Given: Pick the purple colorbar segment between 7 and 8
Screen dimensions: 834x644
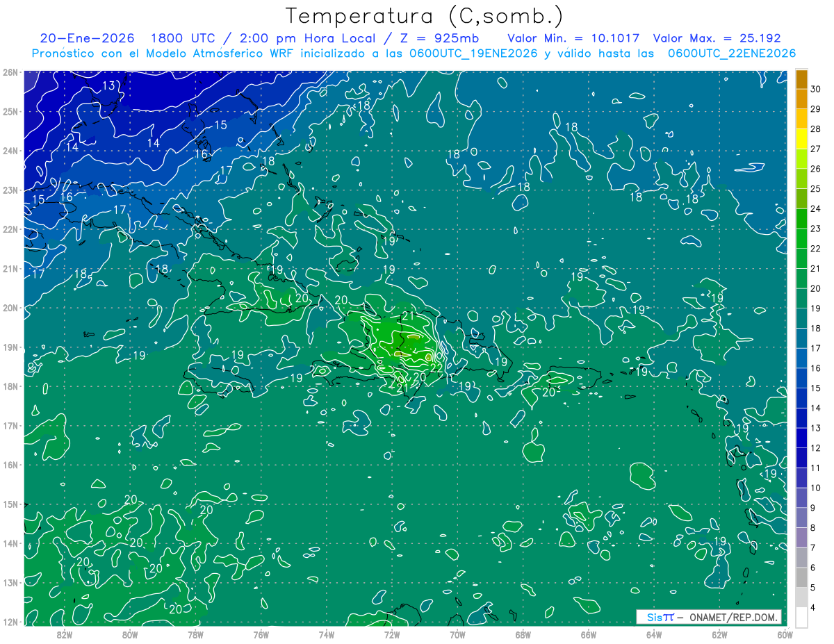Looking at the screenshot, I should point(801,538).
